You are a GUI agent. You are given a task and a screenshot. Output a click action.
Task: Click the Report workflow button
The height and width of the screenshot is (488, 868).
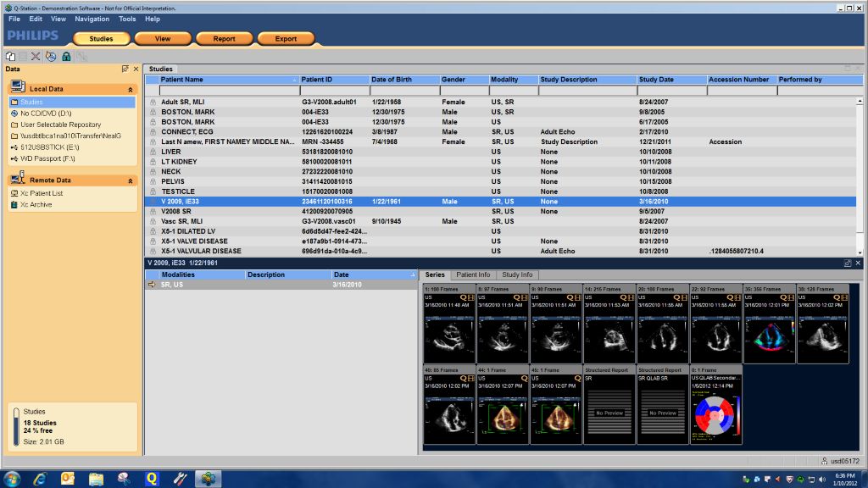pos(224,39)
